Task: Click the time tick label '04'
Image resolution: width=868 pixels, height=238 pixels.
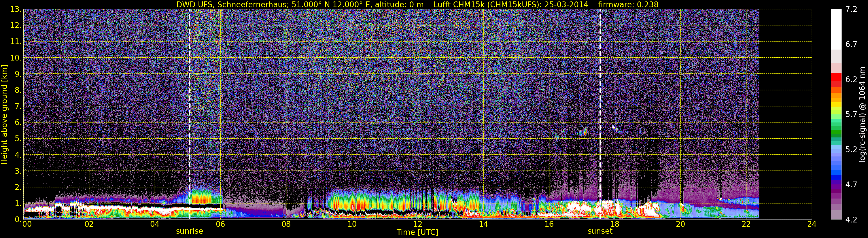Action: click(154, 224)
